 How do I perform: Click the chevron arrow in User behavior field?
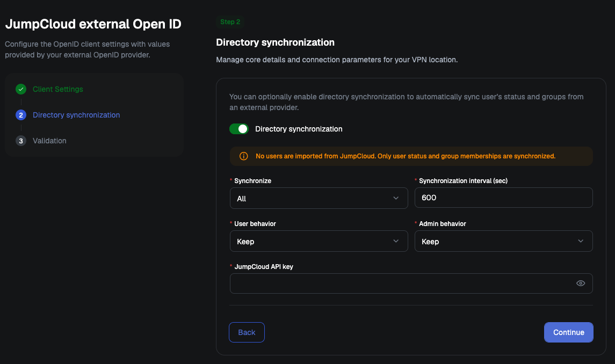[x=396, y=241]
